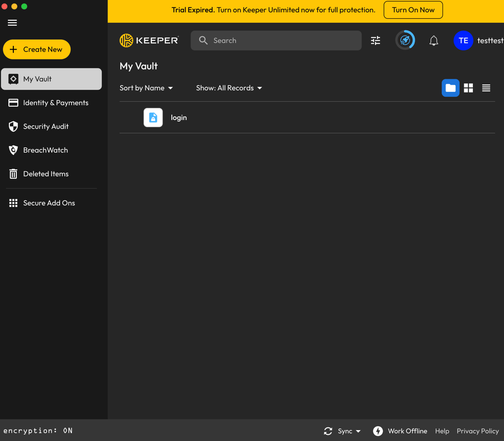Click the Sync refresh icon
Viewport: 504px width, 441px height.
point(328,431)
